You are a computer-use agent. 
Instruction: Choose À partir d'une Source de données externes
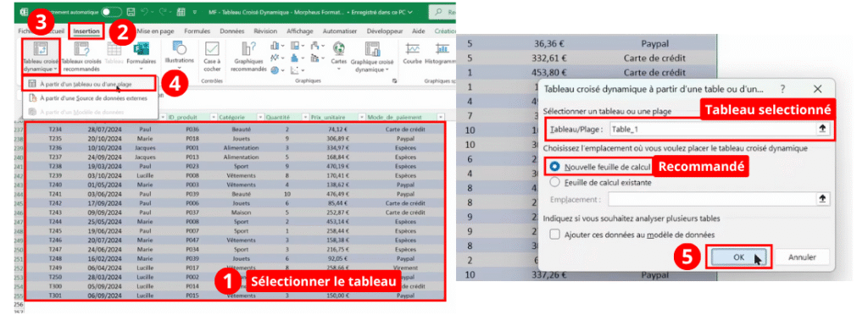tap(90, 98)
